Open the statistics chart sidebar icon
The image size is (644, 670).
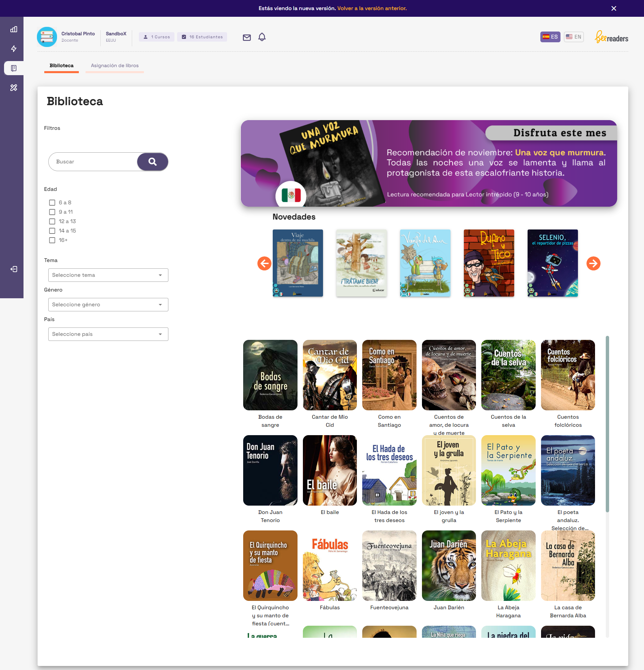(x=14, y=30)
